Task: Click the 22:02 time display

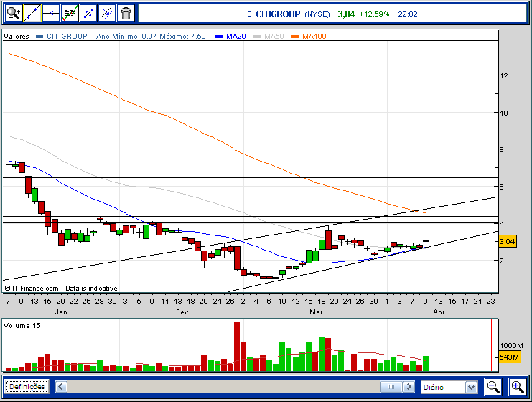Action: click(408, 14)
